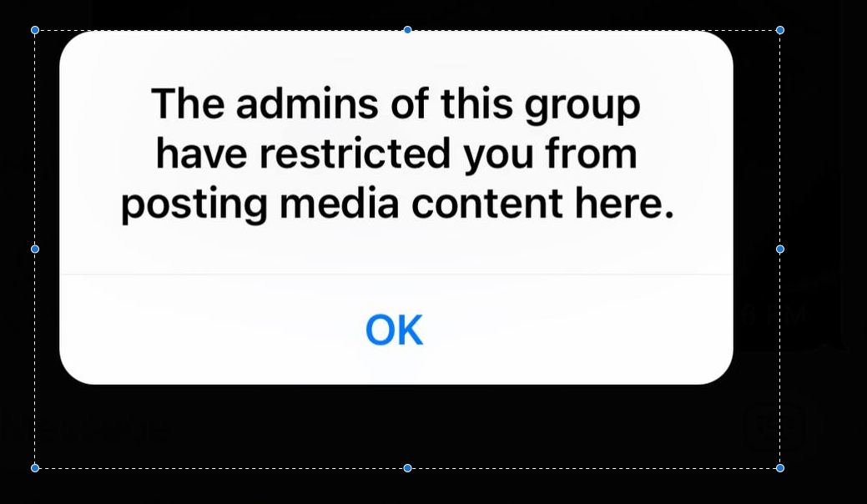Image resolution: width=867 pixels, height=504 pixels.
Task: Select the top-right corner selection handle
Action: click(x=780, y=30)
